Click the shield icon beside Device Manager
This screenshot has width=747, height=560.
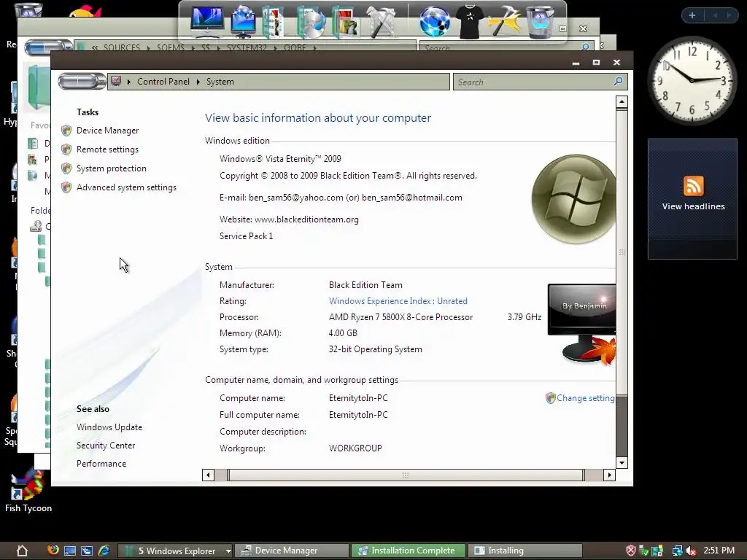(66, 131)
